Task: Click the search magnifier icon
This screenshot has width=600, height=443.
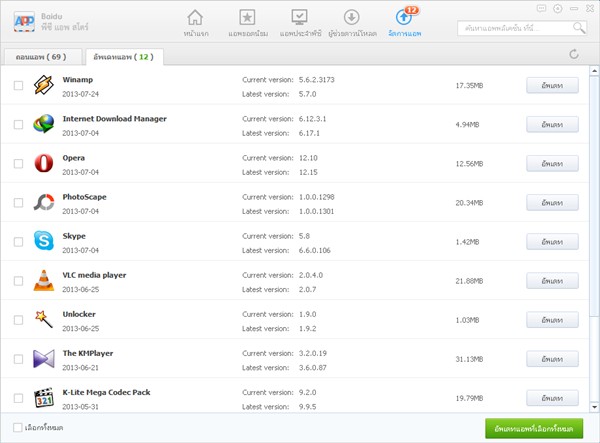Action: [x=579, y=28]
